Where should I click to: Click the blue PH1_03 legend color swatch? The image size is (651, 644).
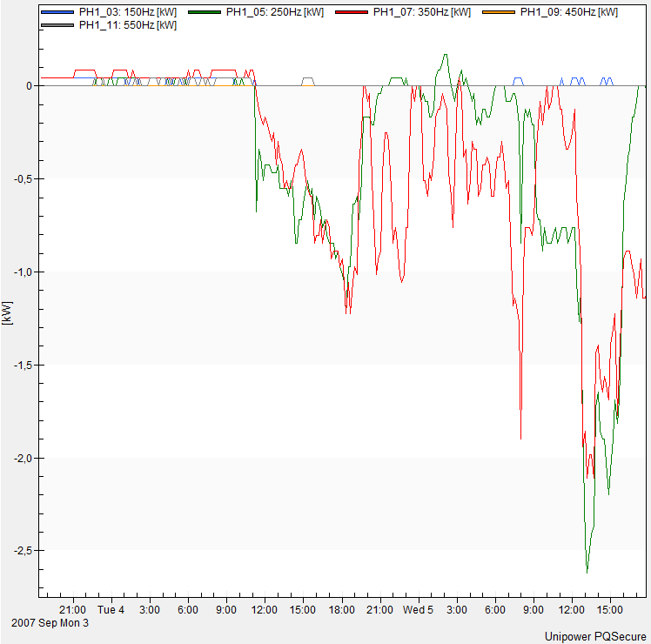pyautogui.click(x=58, y=13)
